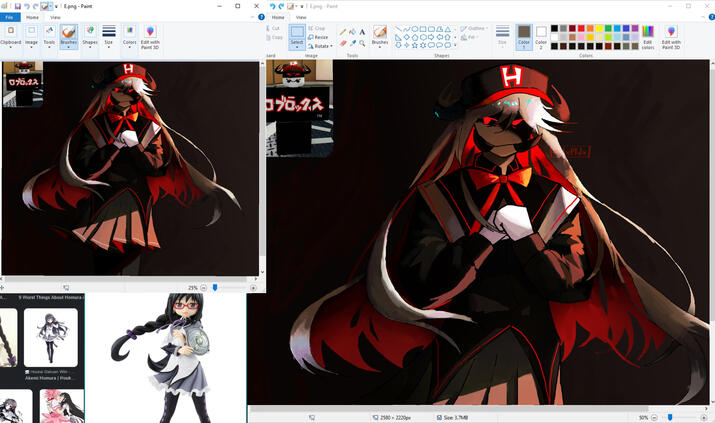Image resolution: width=715 pixels, height=423 pixels.
Task: Open the Rotate dropdown in Image group
Action: coord(320,46)
